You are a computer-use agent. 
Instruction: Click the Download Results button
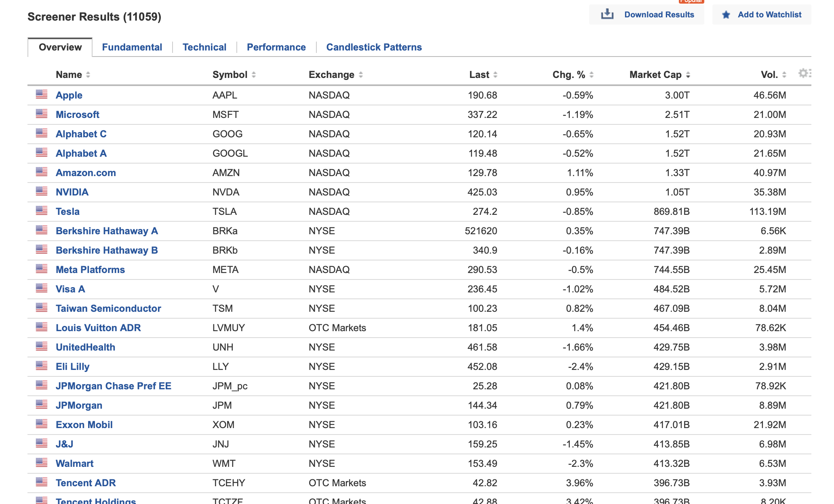[659, 15]
